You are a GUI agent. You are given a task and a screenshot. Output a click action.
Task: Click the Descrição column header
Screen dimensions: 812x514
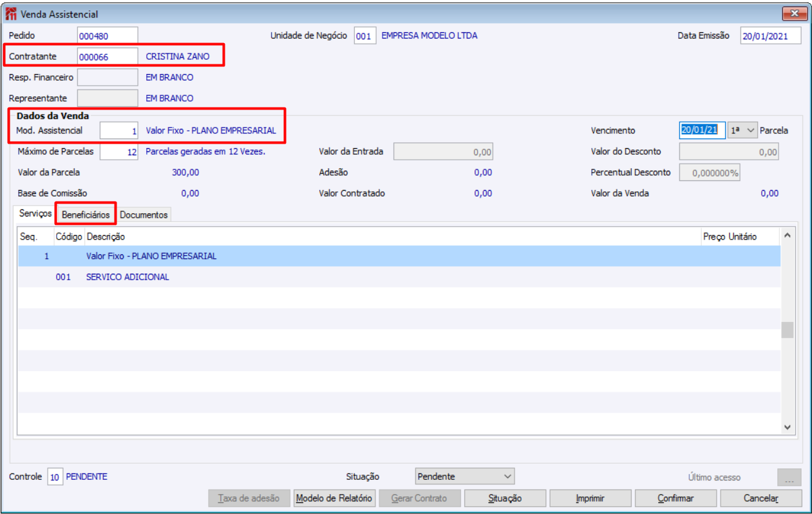click(x=392, y=236)
